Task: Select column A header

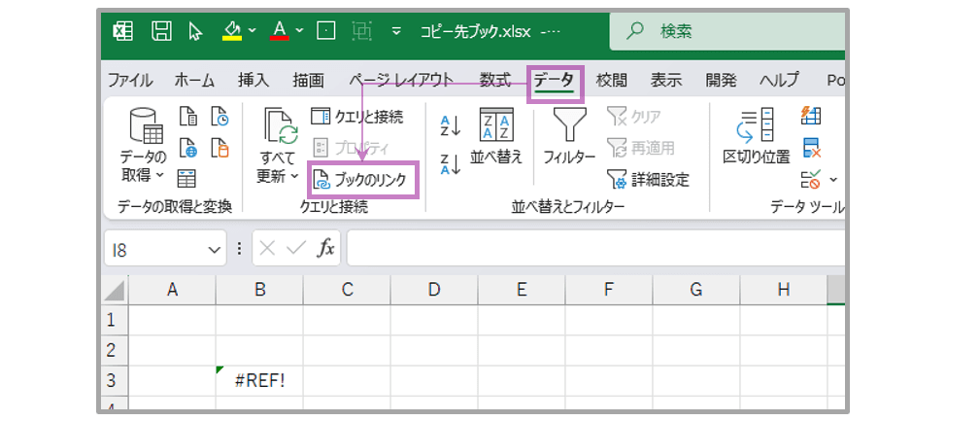Action: (x=172, y=290)
